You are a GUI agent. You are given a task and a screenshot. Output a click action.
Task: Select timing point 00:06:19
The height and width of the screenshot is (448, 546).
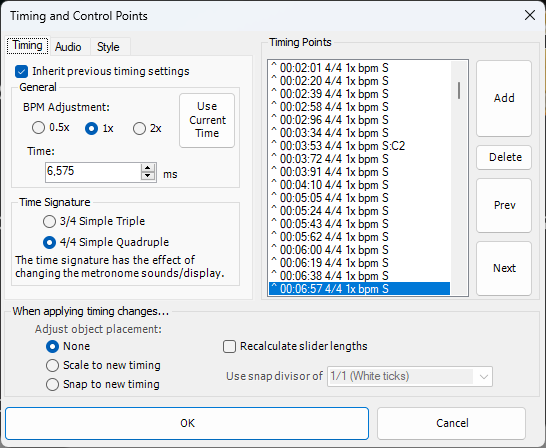click(x=359, y=263)
